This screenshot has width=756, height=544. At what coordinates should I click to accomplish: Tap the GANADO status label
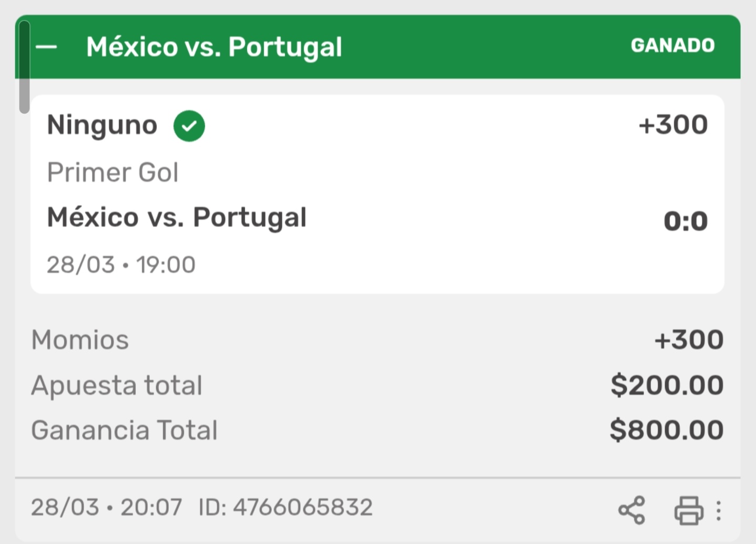click(x=672, y=46)
